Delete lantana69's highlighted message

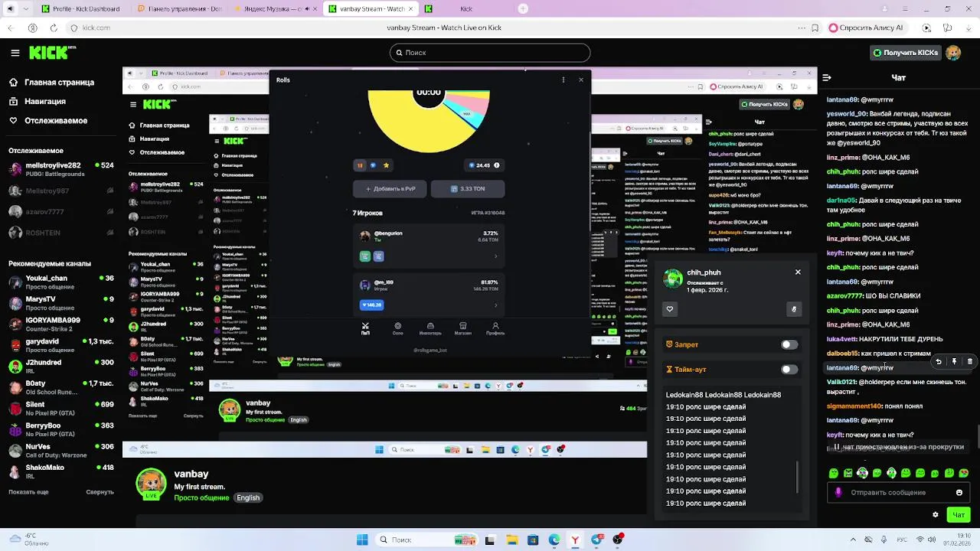pos(969,361)
